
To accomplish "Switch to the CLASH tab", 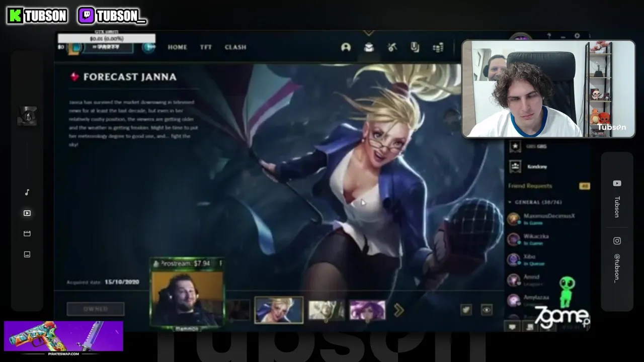I will pyautogui.click(x=235, y=47).
